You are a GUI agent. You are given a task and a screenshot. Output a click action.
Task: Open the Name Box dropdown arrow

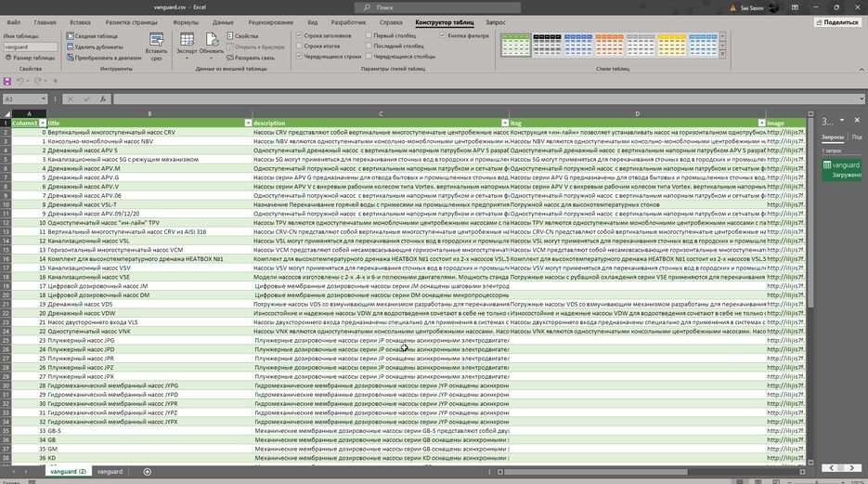pos(44,99)
